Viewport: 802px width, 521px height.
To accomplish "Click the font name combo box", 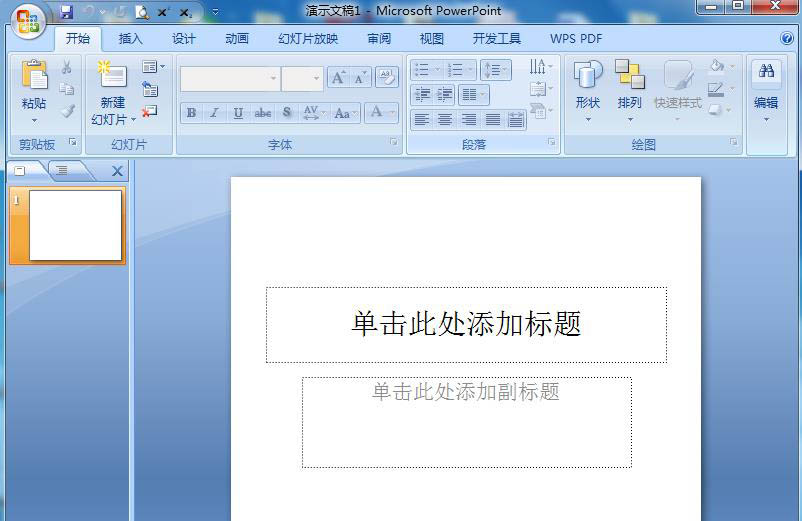I will click(x=230, y=78).
